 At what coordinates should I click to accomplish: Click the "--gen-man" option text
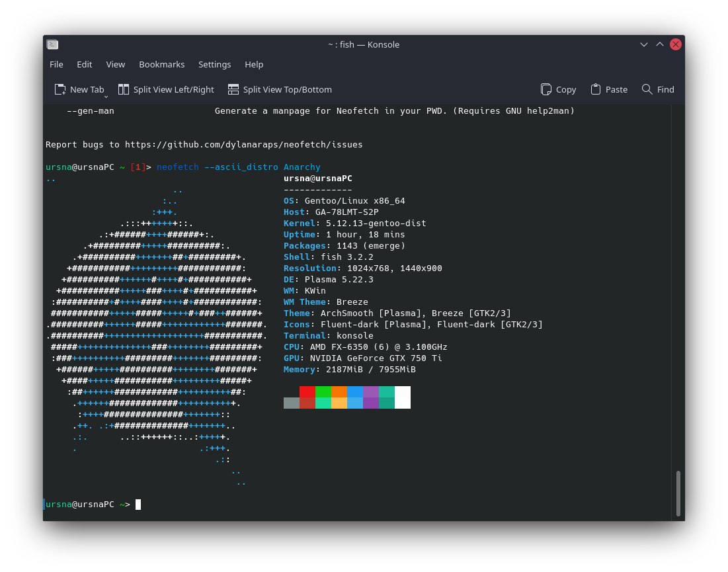(91, 111)
